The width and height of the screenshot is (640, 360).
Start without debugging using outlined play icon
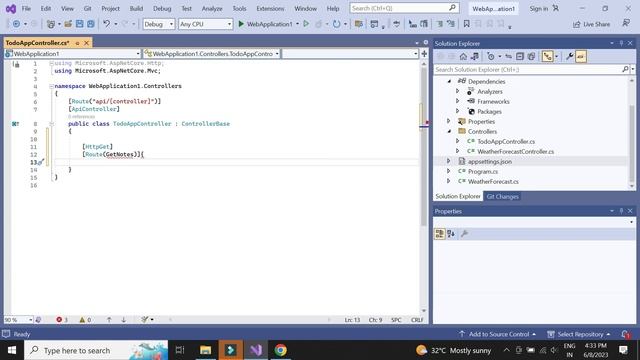pyautogui.click(x=306, y=24)
